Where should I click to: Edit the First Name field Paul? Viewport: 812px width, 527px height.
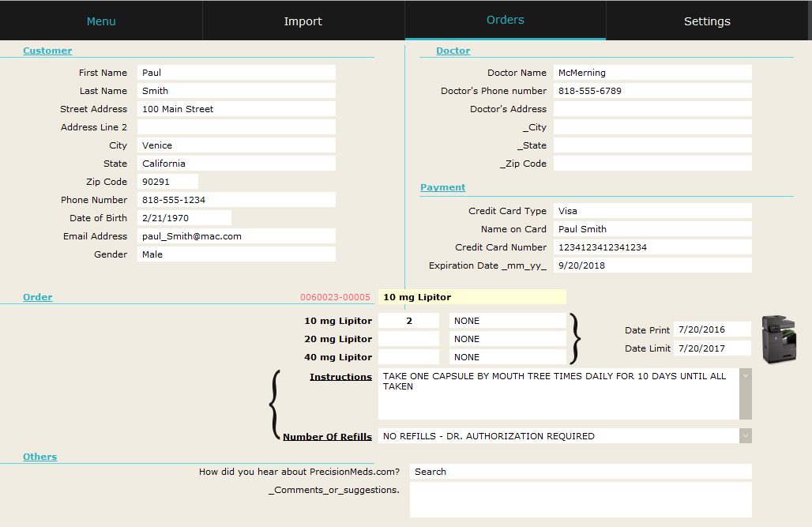(236, 73)
